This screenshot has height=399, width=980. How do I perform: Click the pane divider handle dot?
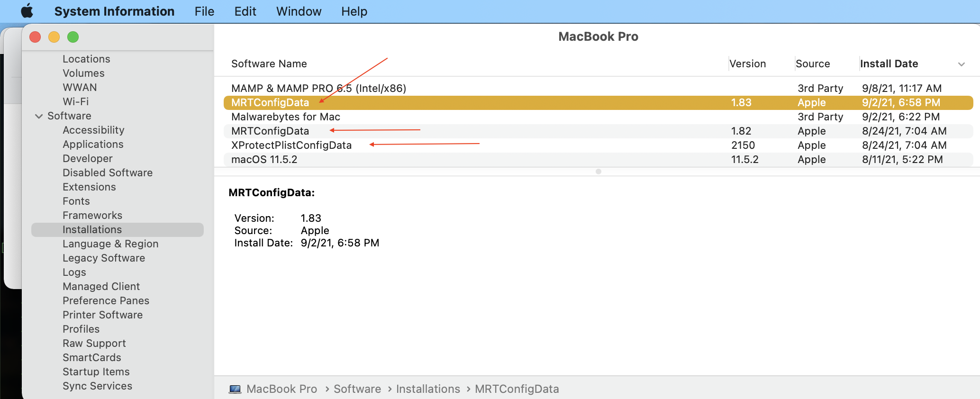pos(599,172)
